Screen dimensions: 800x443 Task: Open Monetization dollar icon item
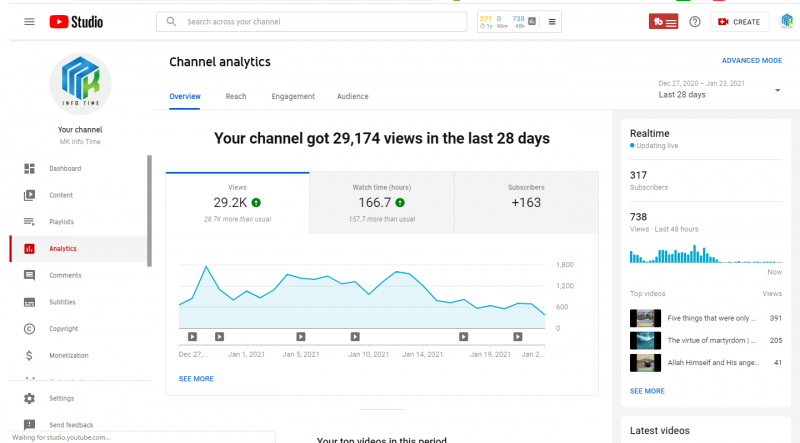[30, 355]
